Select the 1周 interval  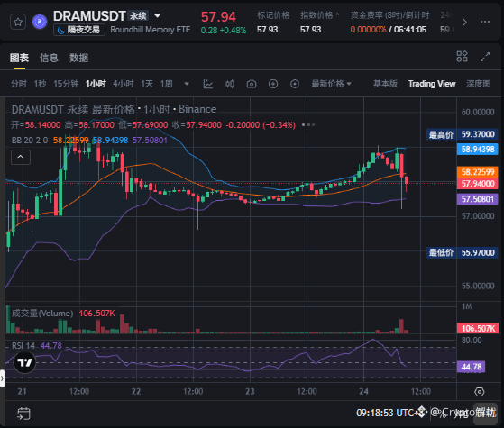click(x=167, y=84)
